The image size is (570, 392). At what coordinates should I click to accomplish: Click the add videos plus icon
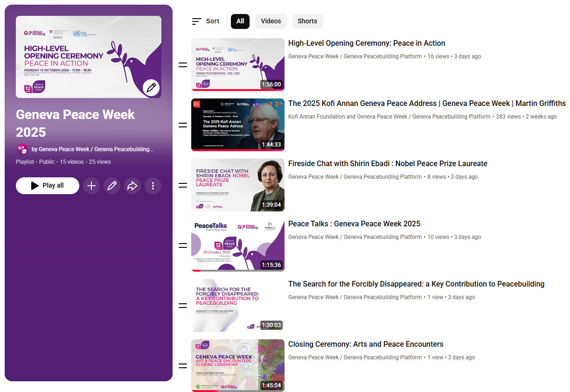91,186
